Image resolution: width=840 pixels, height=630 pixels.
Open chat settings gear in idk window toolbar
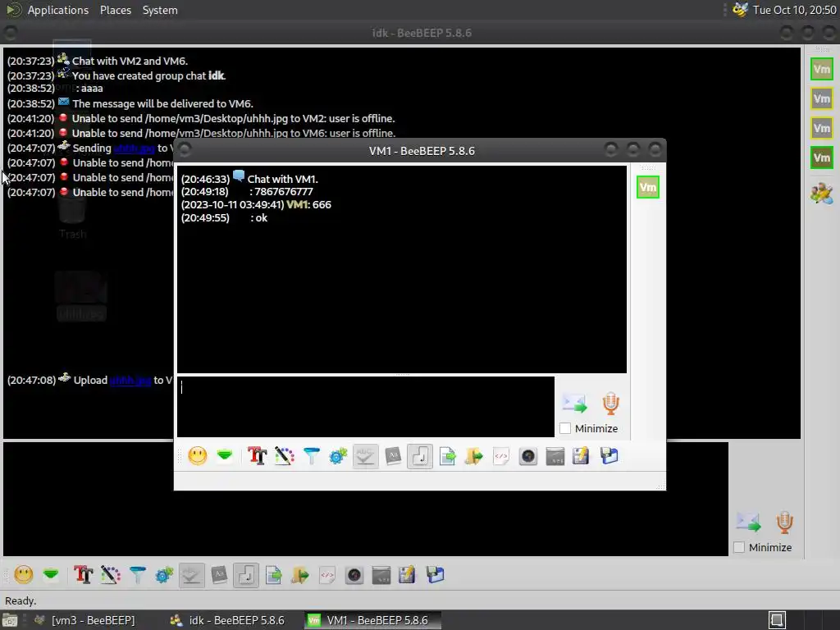point(164,575)
